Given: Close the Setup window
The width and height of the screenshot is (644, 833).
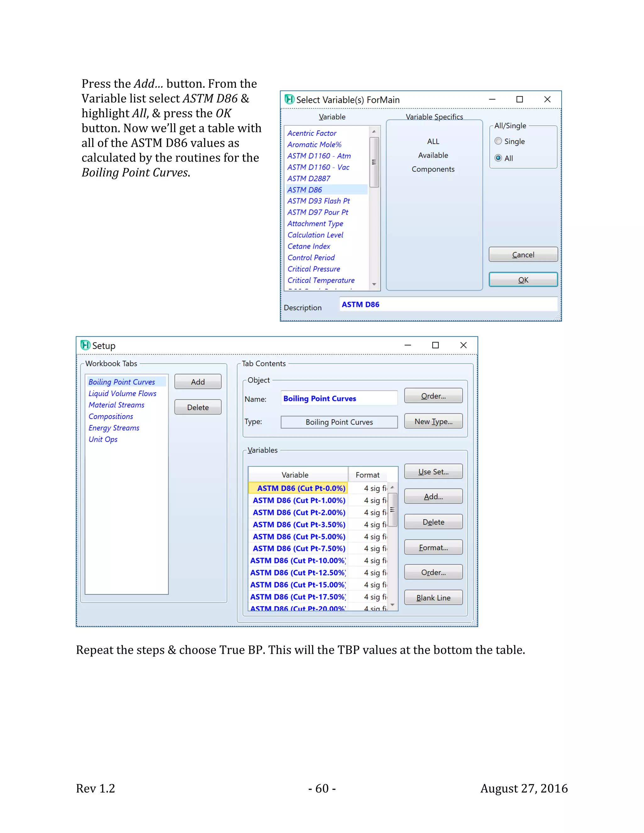Looking at the screenshot, I should pos(464,345).
